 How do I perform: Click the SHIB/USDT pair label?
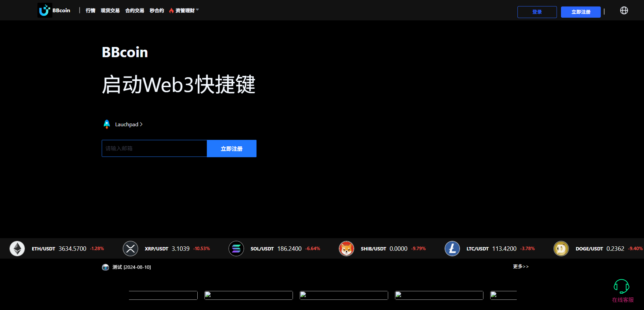[x=374, y=249]
